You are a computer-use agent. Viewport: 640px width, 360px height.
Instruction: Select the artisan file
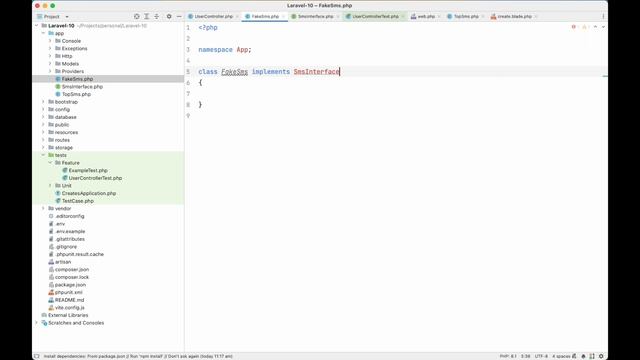(x=63, y=262)
